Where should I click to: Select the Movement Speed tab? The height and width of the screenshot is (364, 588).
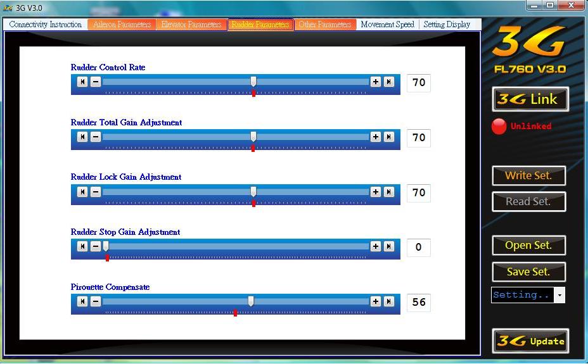click(387, 25)
